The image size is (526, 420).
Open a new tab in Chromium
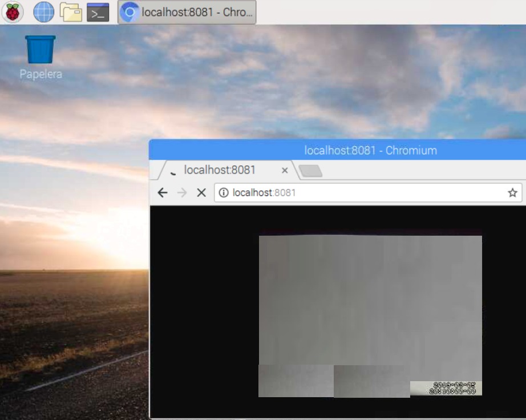[x=310, y=171]
